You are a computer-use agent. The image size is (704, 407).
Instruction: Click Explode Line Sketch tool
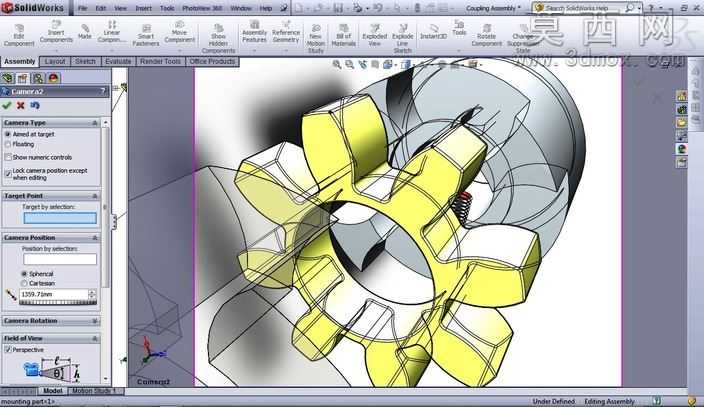[x=403, y=39]
